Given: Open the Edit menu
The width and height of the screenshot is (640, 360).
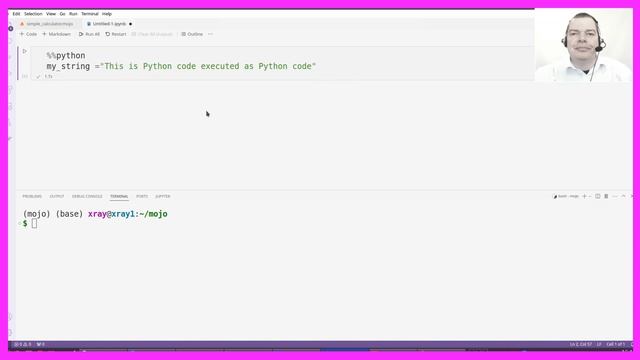Looking at the screenshot, I should [x=16, y=14].
